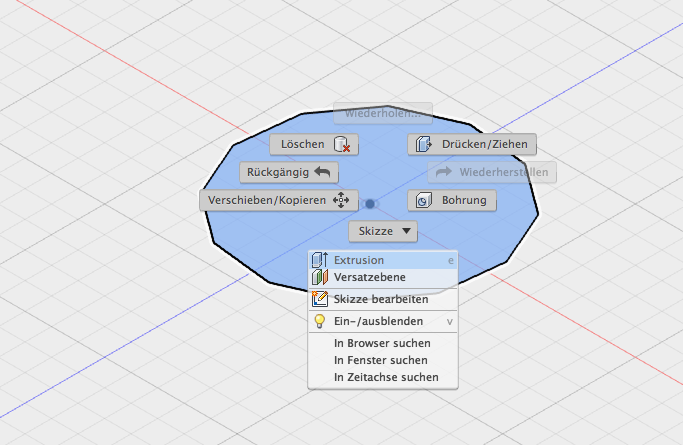
Task: Click the Extrusion icon in context menu
Action: (320, 260)
